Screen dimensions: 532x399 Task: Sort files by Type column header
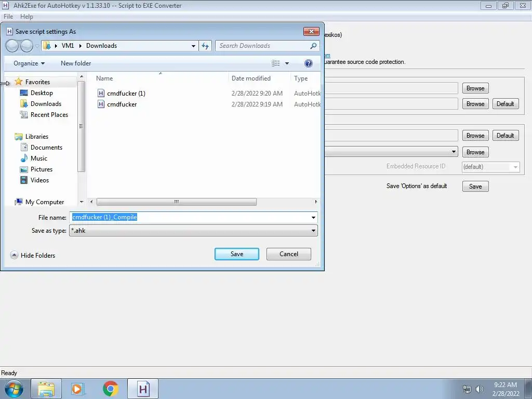click(x=301, y=78)
